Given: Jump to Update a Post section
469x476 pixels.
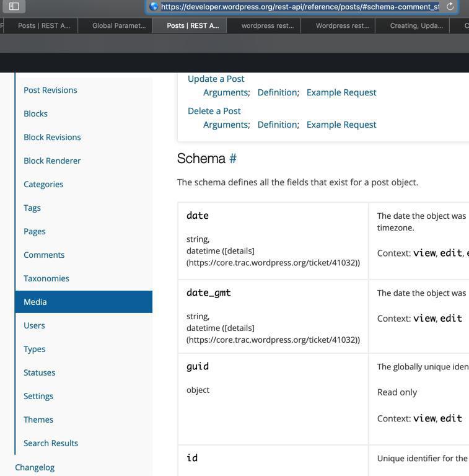Looking at the screenshot, I should tap(216, 79).
